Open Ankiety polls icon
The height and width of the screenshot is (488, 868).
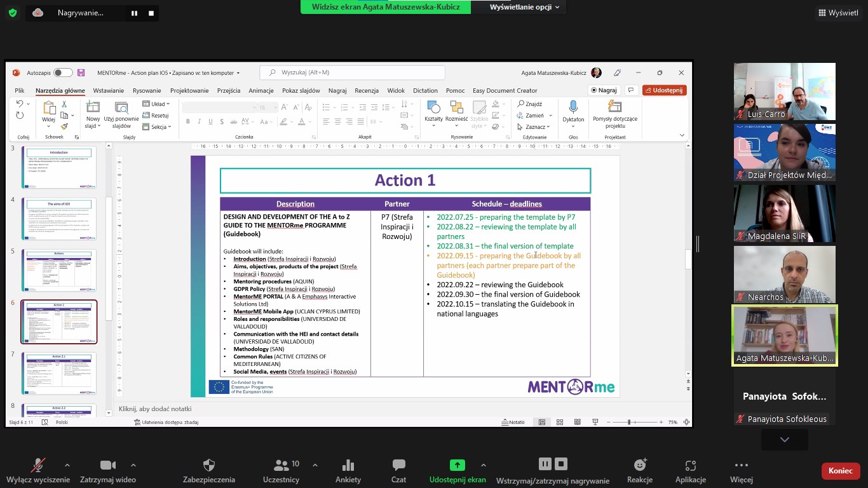pyautogui.click(x=348, y=465)
